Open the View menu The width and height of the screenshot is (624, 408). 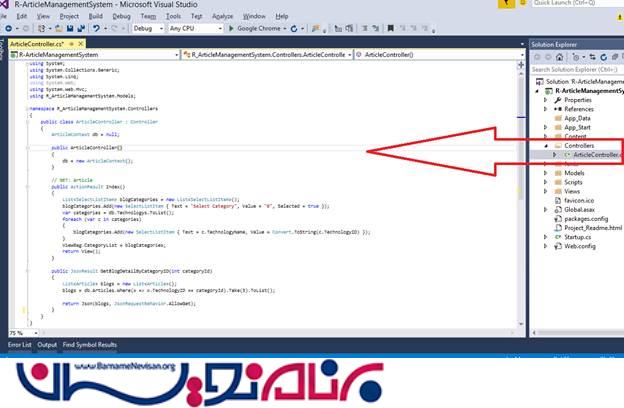43,16
